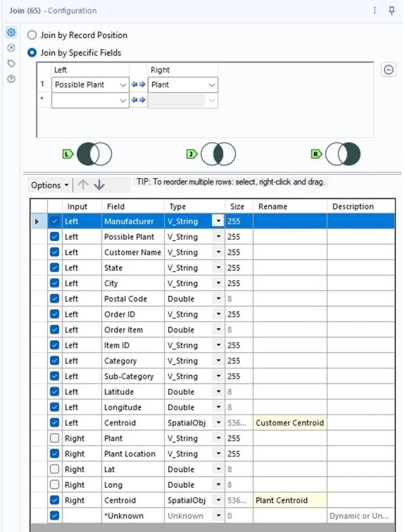
Task: Click the pin icon for configuration window
Action: (392, 10)
